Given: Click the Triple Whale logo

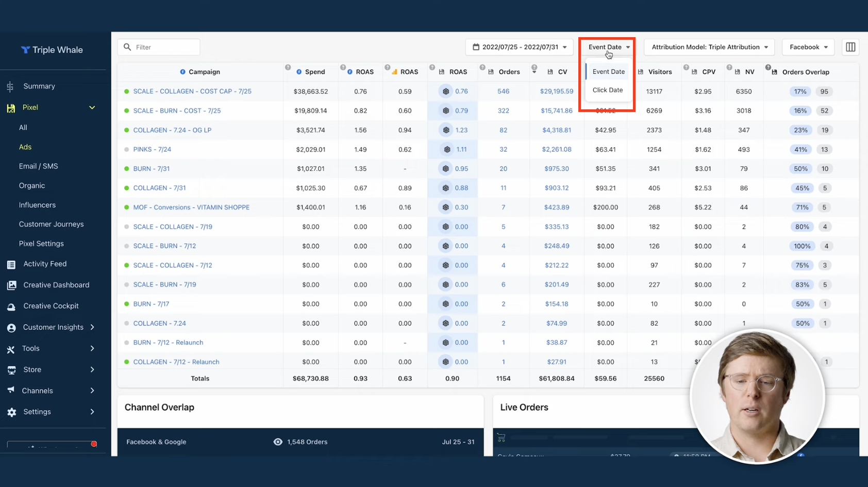Looking at the screenshot, I should click(52, 50).
